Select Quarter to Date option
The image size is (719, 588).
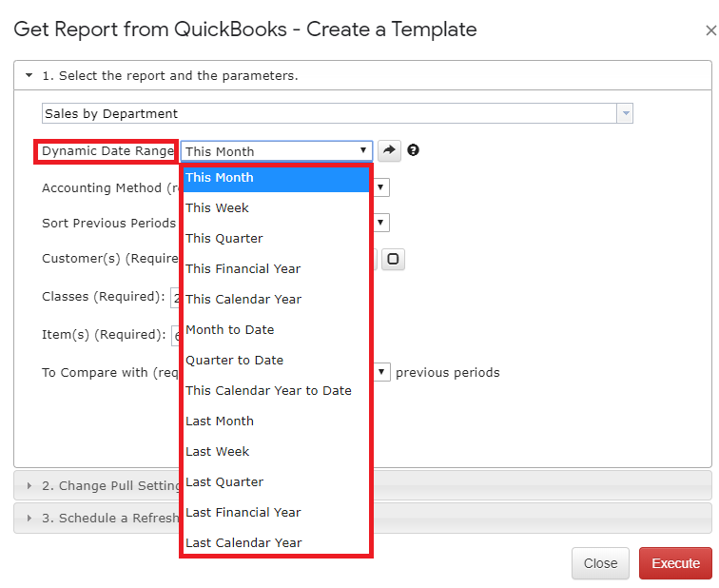[276, 360]
